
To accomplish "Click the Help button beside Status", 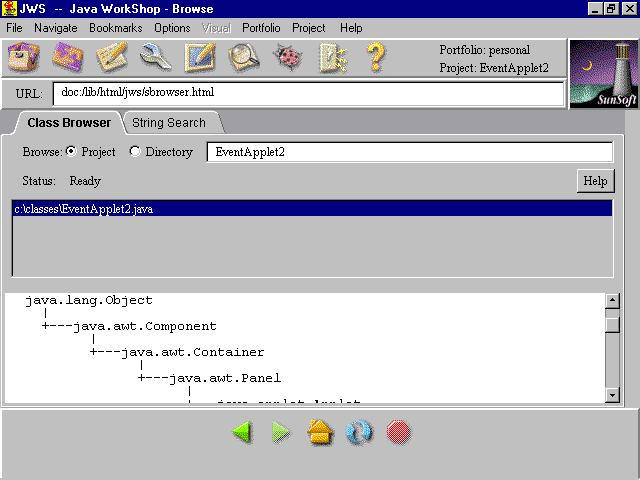I will 595,181.
